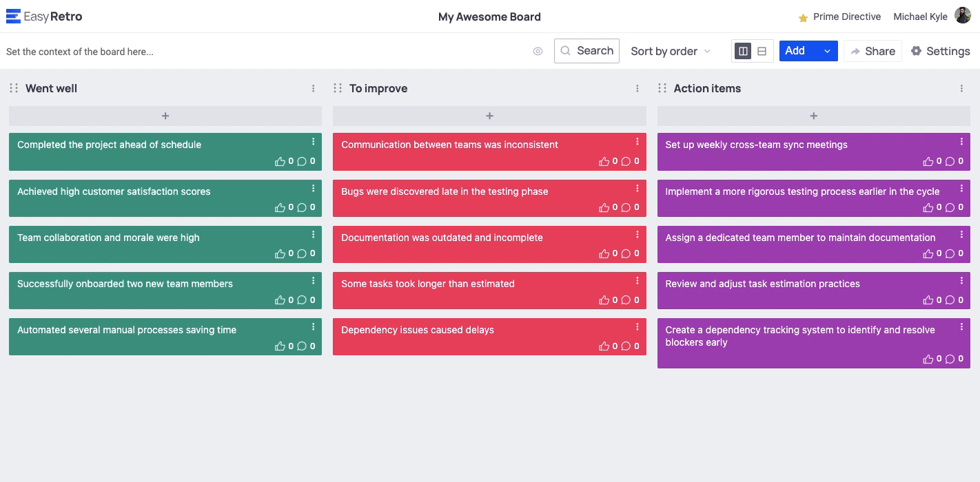Thumbs up 'Review and adjust task estimation practices'
The height and width of the screenshot is (482, 980).
tap(928, 300)
